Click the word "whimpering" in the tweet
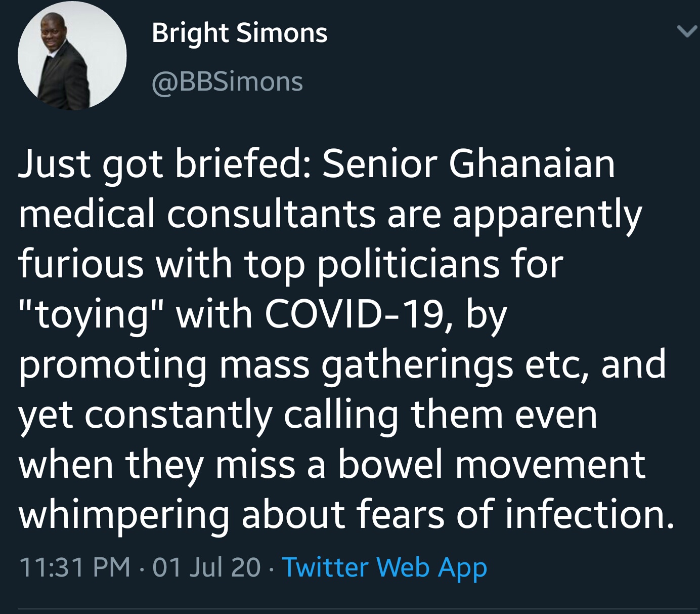The image size is (700, 614). pyautogui.click(x=123, y=514)
